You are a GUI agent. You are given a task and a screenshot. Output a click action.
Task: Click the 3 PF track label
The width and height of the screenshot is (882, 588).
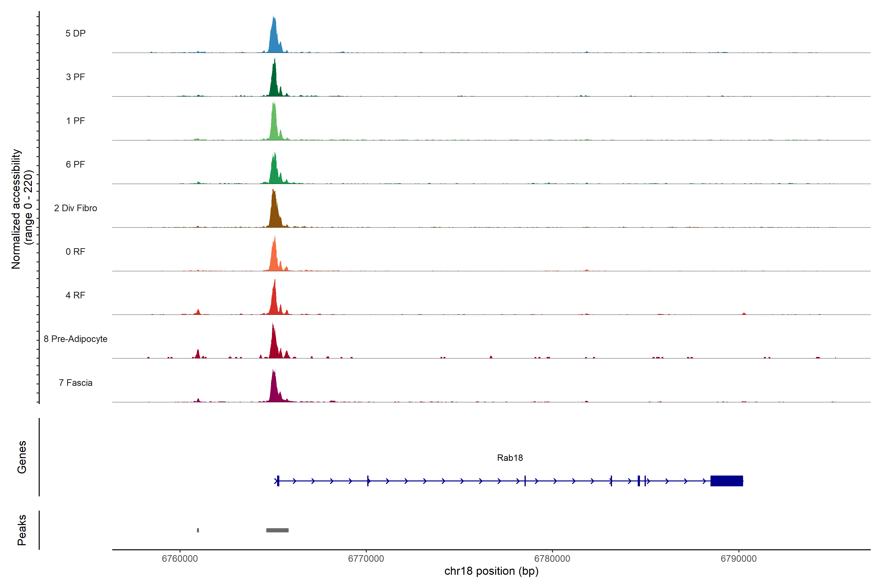(x=75, y=77)
